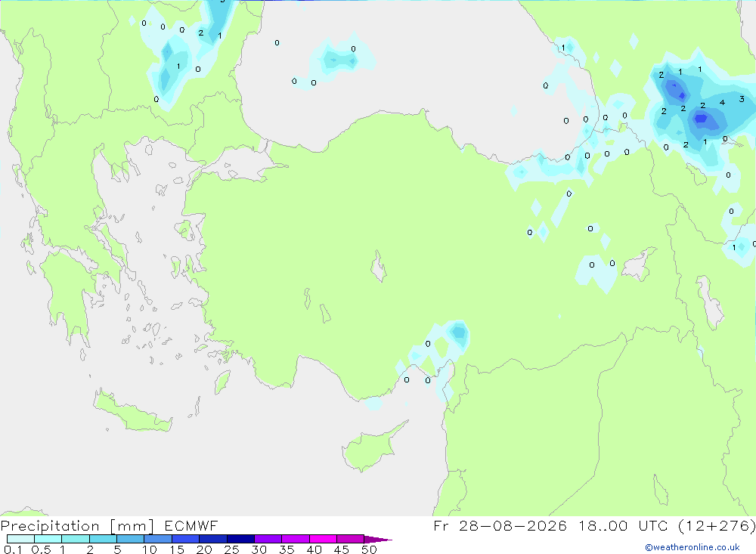Click the '50' legend scale label
This screenshot has height=554, width=756.
369,549
